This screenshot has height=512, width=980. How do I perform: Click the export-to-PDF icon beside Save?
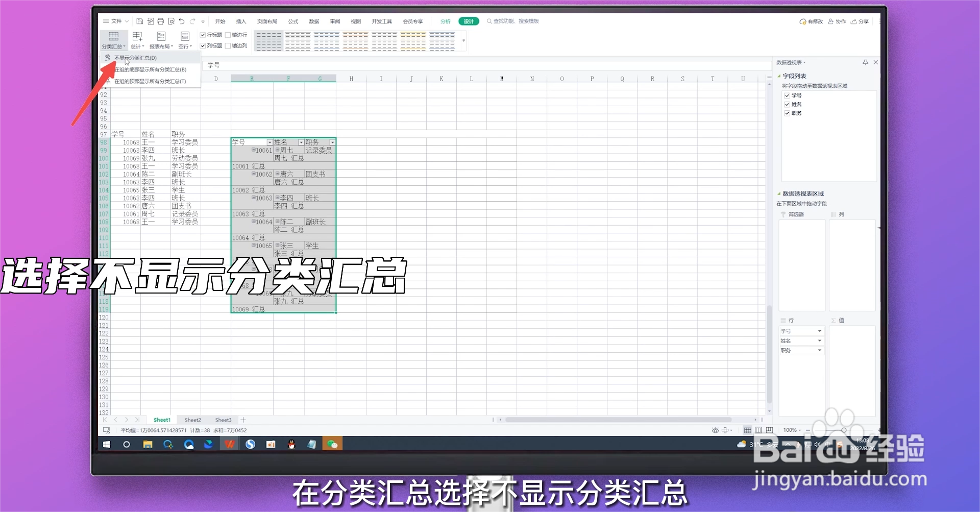coord(150,21)
